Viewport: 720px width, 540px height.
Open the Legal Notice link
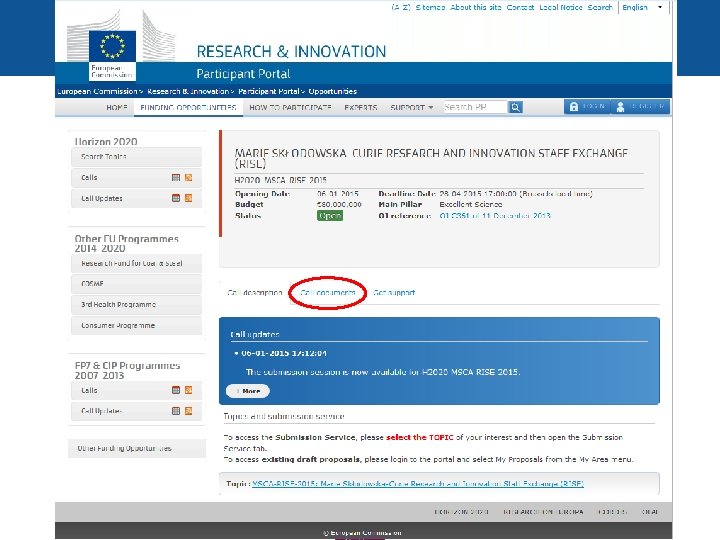pyautogui.click(x=561, y=7)
